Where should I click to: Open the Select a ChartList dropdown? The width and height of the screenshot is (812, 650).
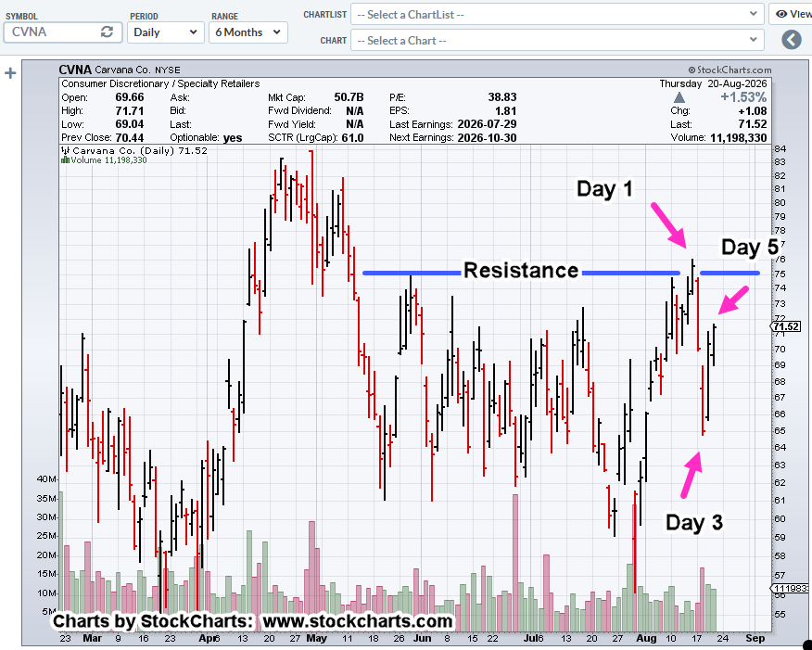click(557, 15)
